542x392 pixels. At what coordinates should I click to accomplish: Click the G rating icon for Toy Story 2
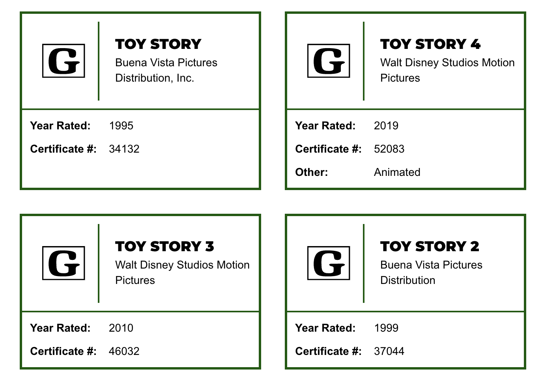[x=329, y=263]
